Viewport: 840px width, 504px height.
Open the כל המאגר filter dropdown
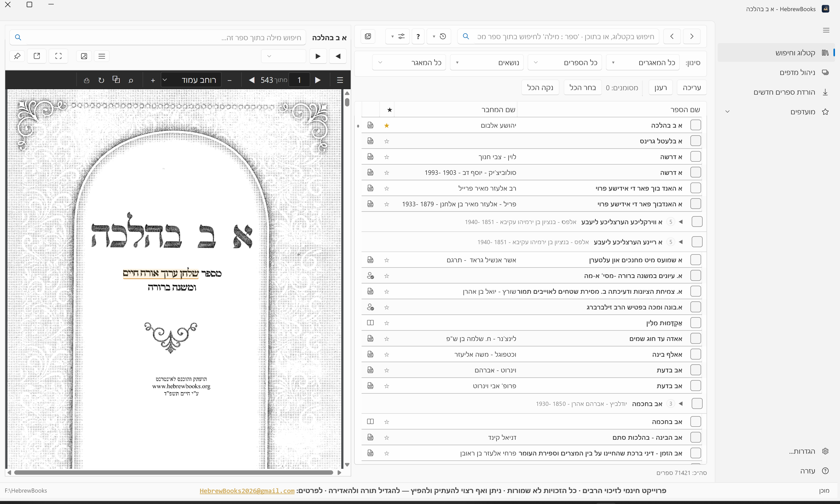409,63
